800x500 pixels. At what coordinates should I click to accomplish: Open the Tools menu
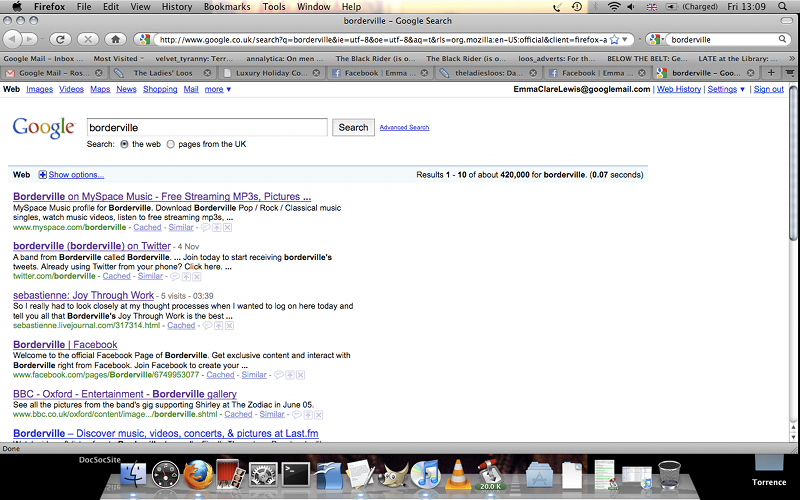tap(274, 7)
